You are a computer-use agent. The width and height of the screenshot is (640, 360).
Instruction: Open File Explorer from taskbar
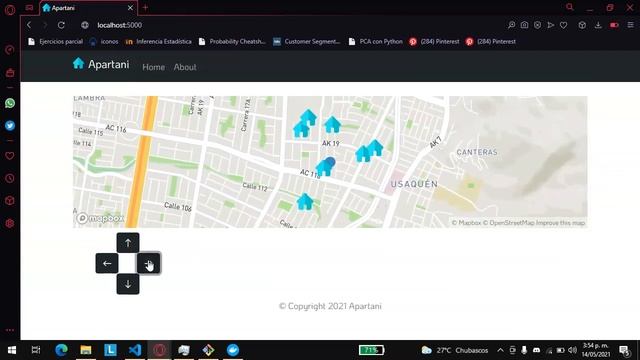coord(86,350)
